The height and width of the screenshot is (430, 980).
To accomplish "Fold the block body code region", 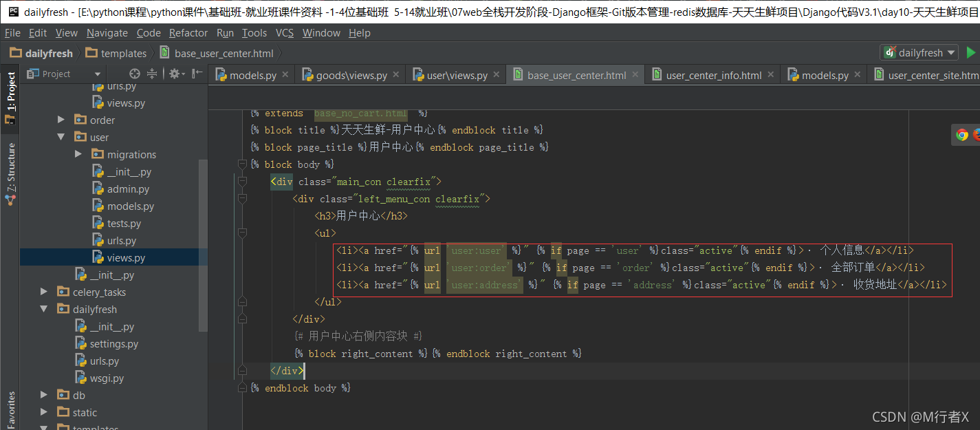I will pos(242,164).
